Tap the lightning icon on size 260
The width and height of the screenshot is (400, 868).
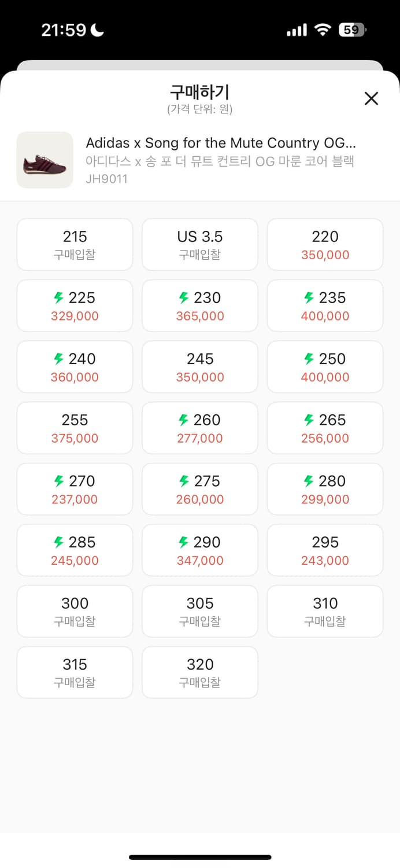click(184, 420)
